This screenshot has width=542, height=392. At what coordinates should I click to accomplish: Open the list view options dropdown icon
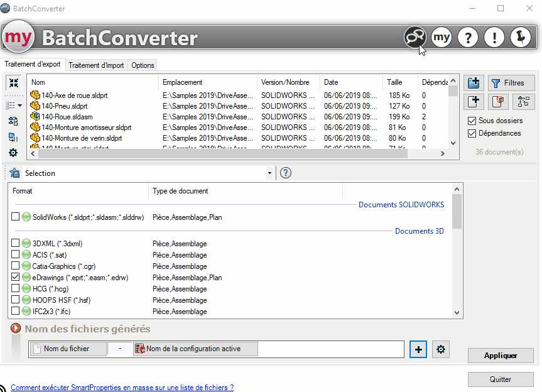click(14, 106)
